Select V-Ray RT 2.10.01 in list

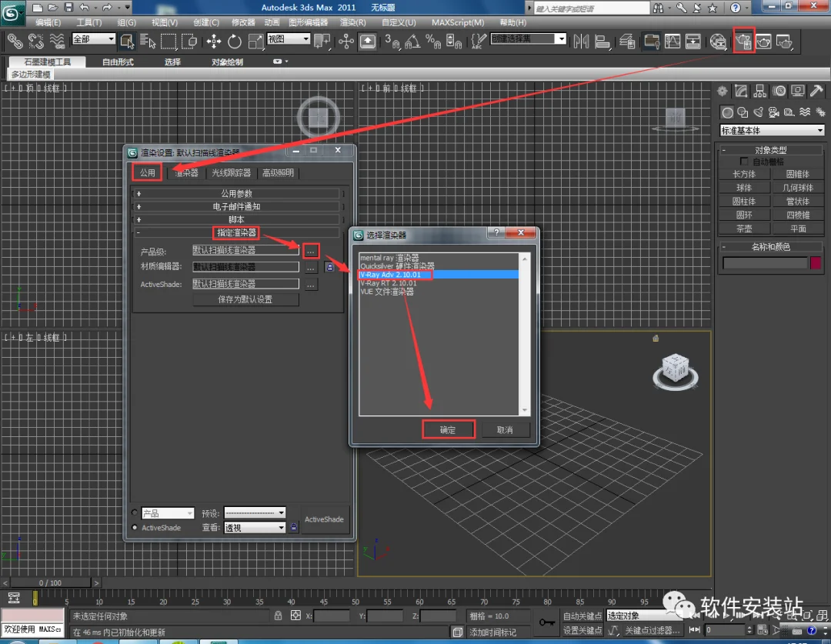[x=389, y=283]
